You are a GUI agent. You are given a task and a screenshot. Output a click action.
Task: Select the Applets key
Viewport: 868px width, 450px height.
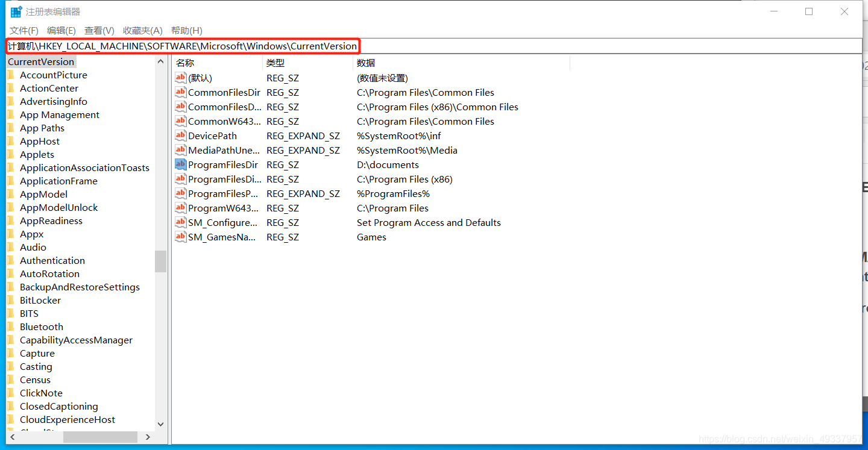(37, 154)
